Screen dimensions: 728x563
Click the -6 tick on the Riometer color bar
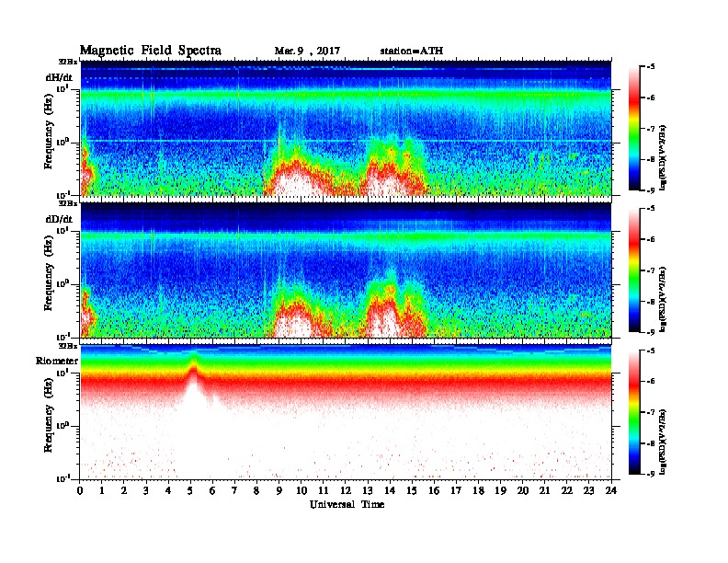(651, 382)
